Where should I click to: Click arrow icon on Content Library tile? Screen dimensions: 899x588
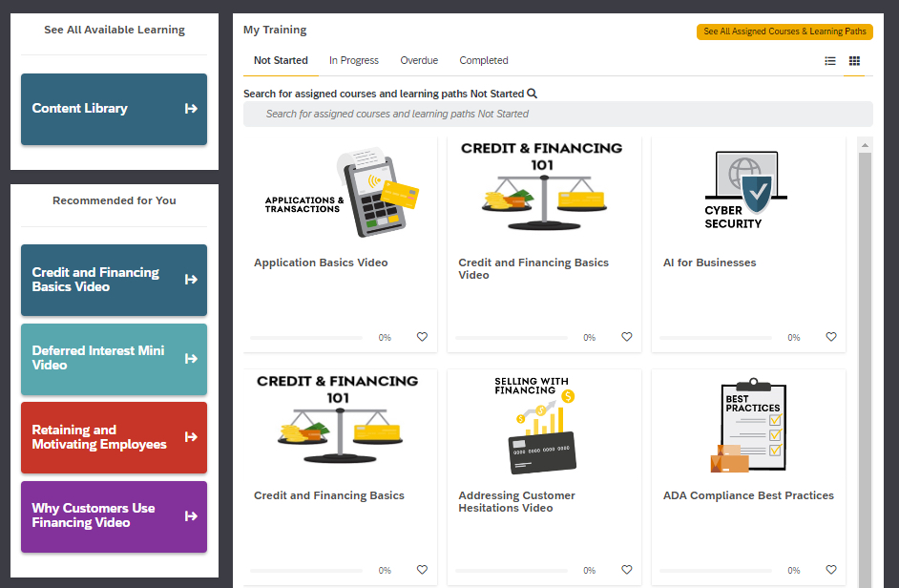click(x=191, y=109)
